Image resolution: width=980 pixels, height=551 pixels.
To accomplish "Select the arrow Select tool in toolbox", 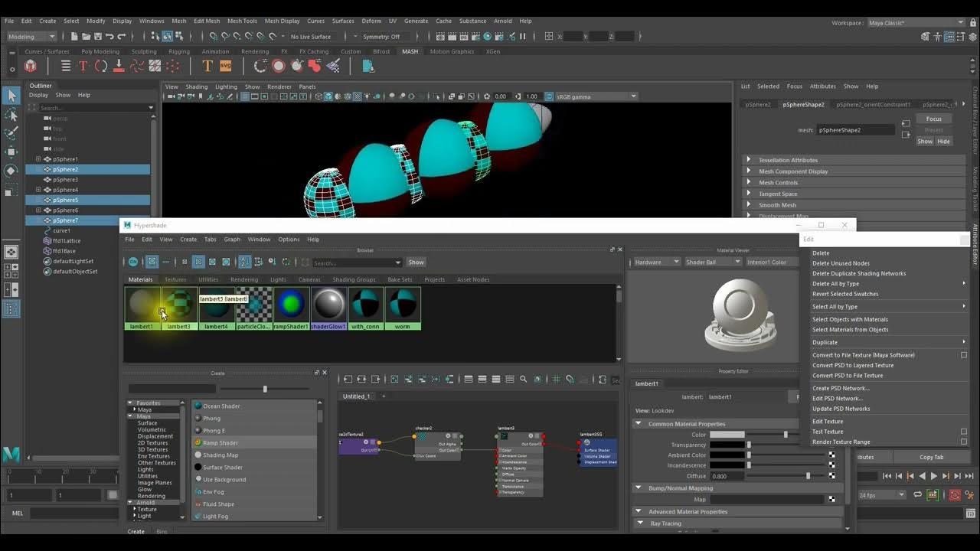I will click(x=11, y=95).
